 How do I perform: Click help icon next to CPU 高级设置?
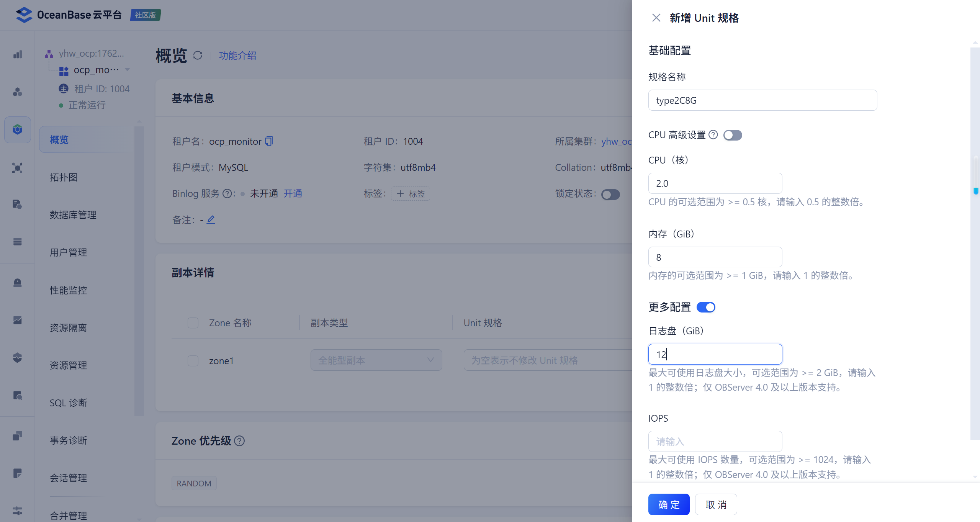click(713, 135)
